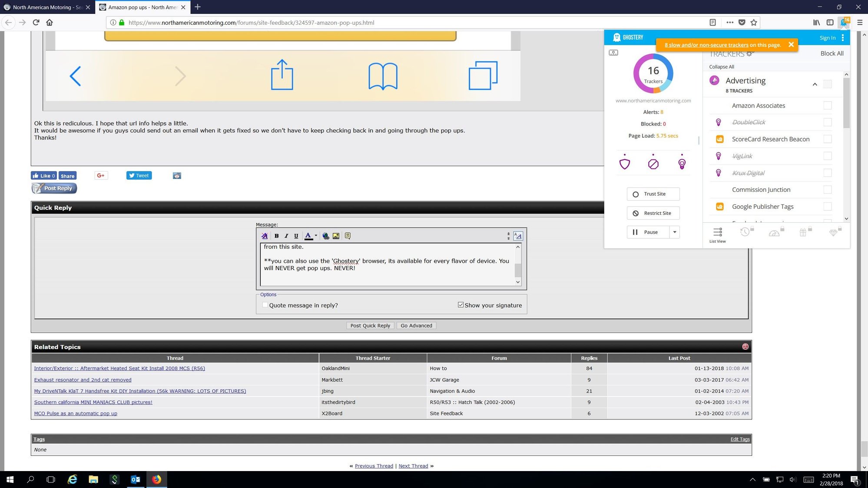The width and height of the screenshot is (868, 488).
Task: Bookmark this page with star icon
Action: point(754,22)
